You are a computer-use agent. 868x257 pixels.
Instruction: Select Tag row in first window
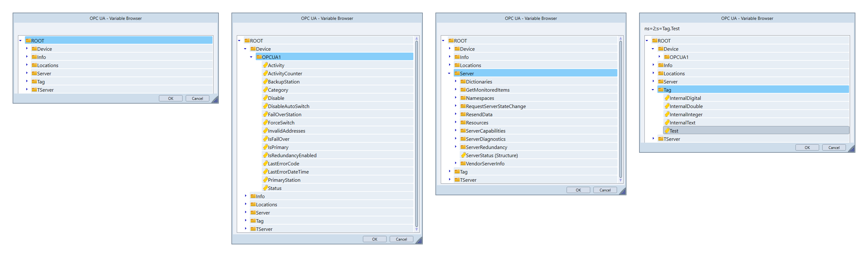click(122, 81)
